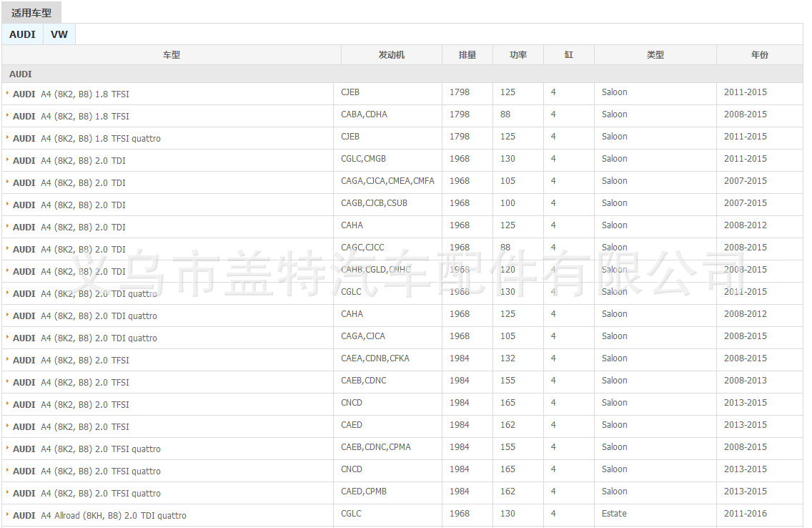Click the 年份 column header
This screenshot has width=812, height=528.
pyautogui.click(x=760, y=55)
